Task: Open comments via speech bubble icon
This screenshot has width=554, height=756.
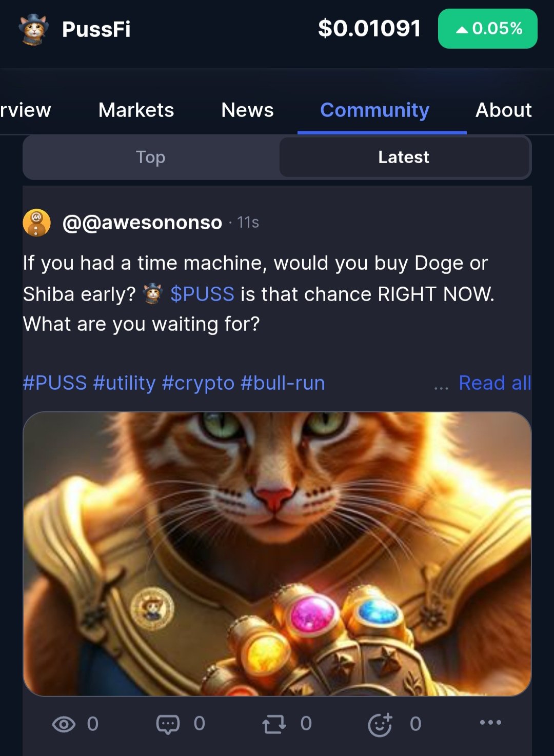Action: click(x=168, y=724)
